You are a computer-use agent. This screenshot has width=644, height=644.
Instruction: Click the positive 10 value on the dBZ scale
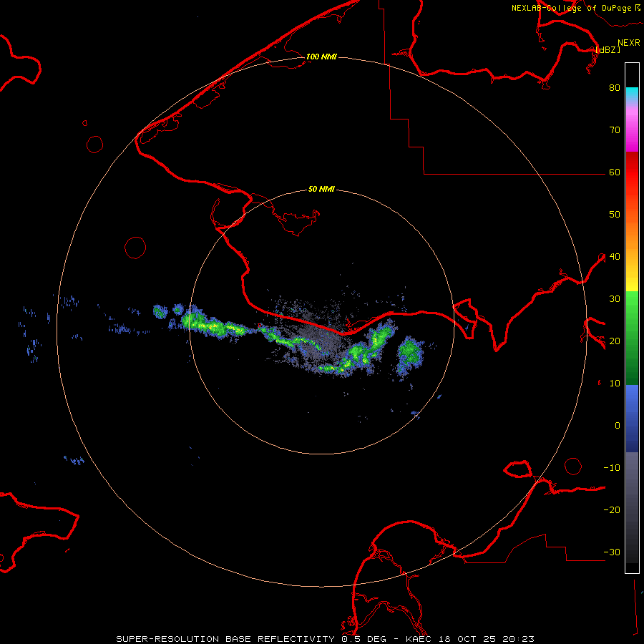tap(615, 384)
